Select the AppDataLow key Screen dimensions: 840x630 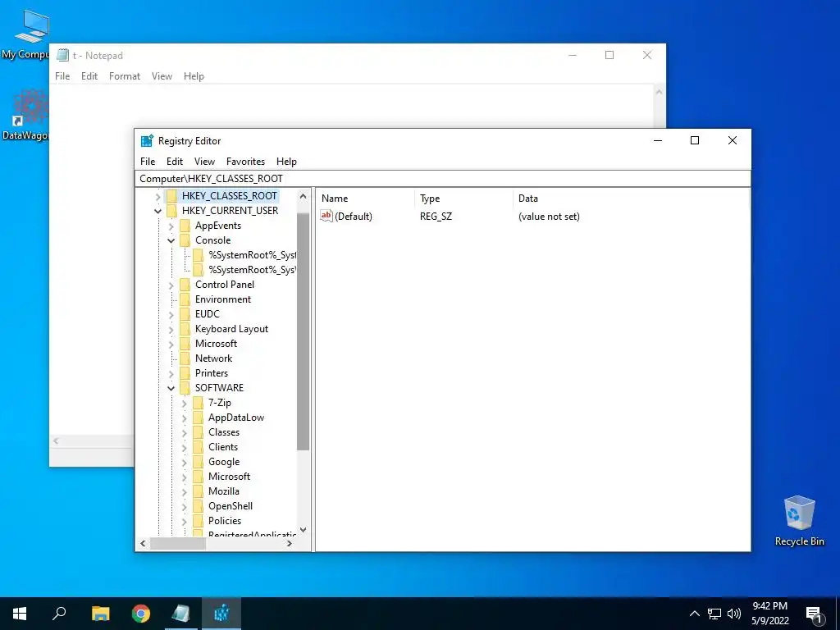[x=236, y=418]
